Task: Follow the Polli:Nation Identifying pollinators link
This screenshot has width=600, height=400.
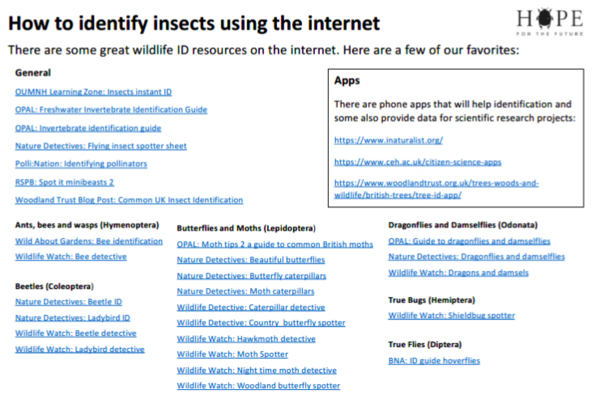Action: [x=81, y=164]
